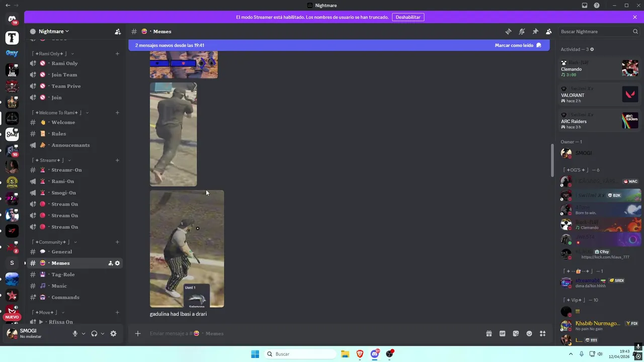Open the General channel

pos(74,251)
